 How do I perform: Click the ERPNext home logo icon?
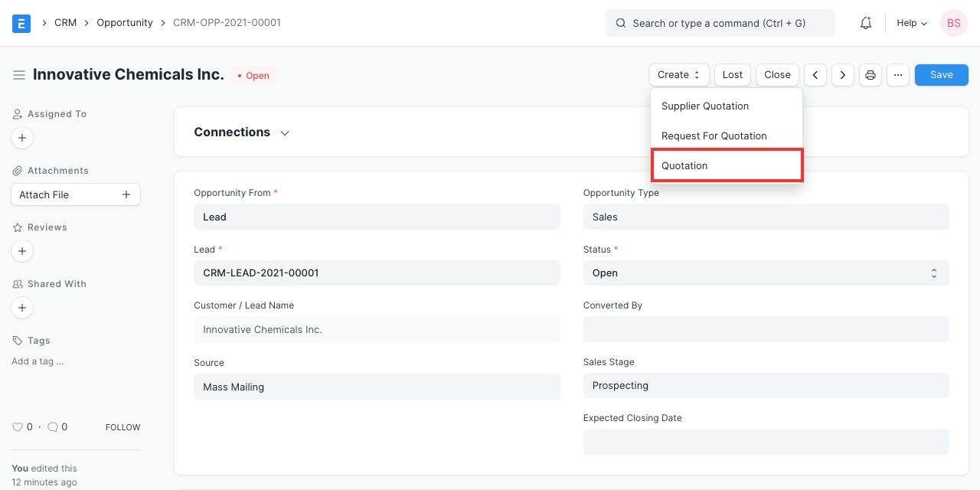point(21,23)
